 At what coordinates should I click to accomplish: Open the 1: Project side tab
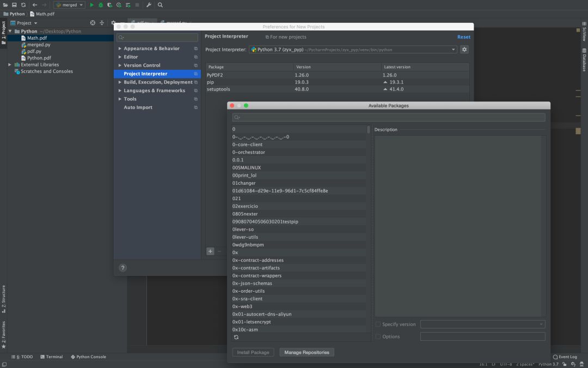point(4,33)
